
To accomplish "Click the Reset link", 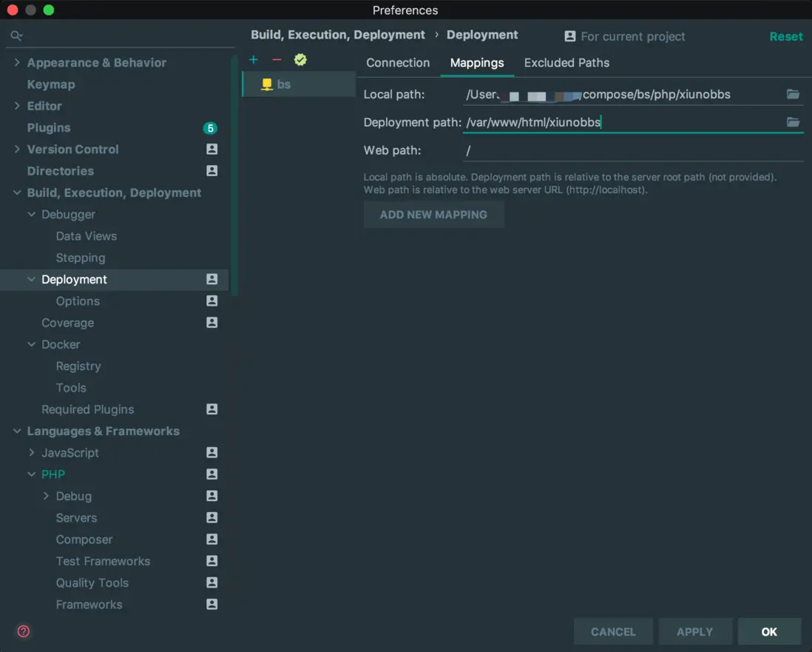I will [x=785, y=36].
